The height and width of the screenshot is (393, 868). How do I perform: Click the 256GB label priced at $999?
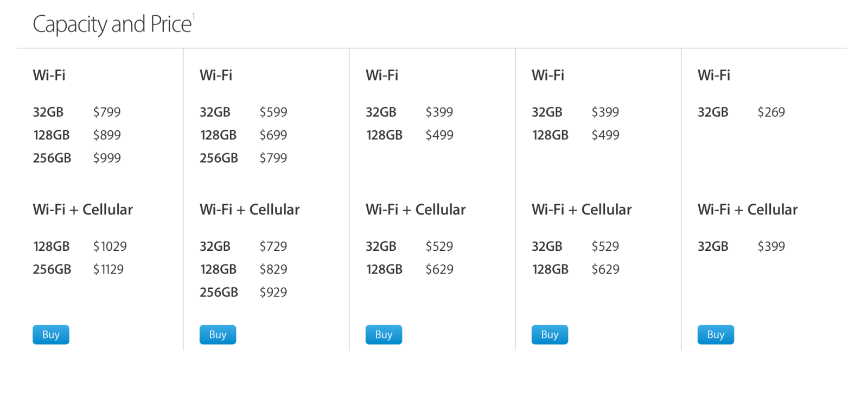coord(52,158)
